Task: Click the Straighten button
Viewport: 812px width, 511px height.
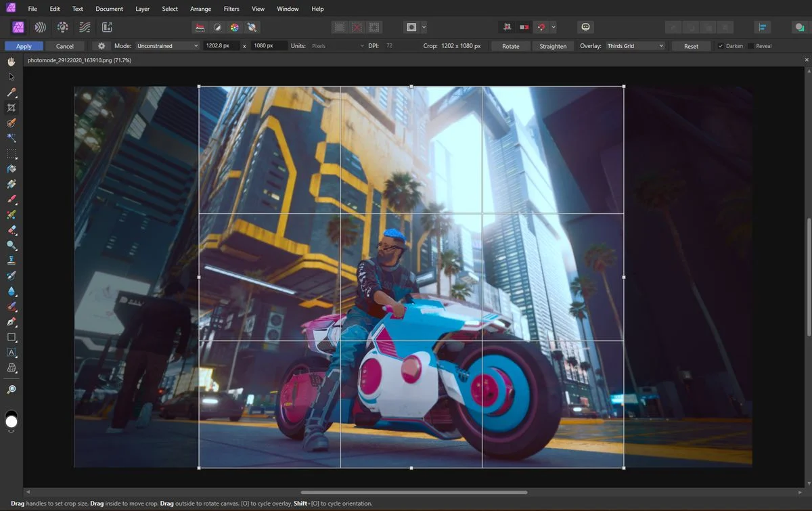Action: point(553,46)
